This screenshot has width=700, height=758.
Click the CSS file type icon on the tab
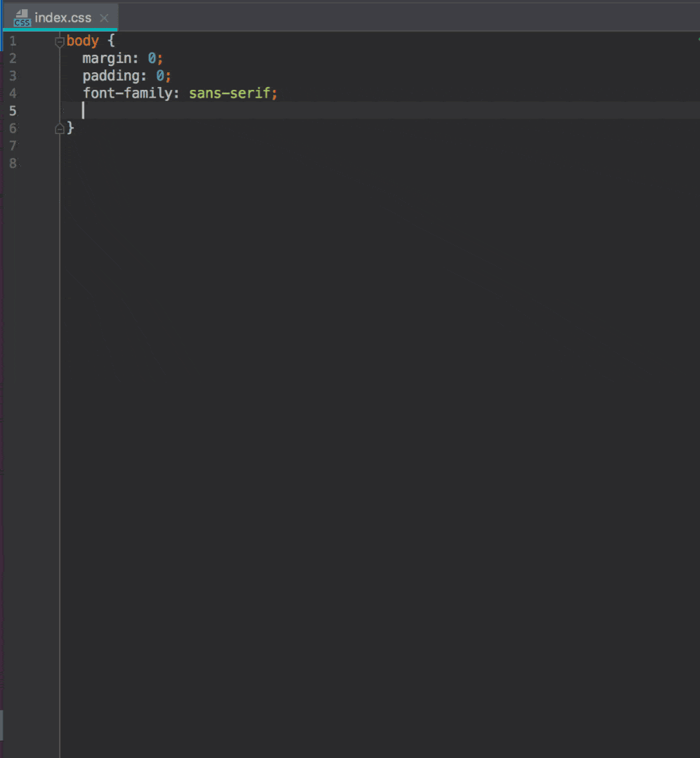coord(21,17)
